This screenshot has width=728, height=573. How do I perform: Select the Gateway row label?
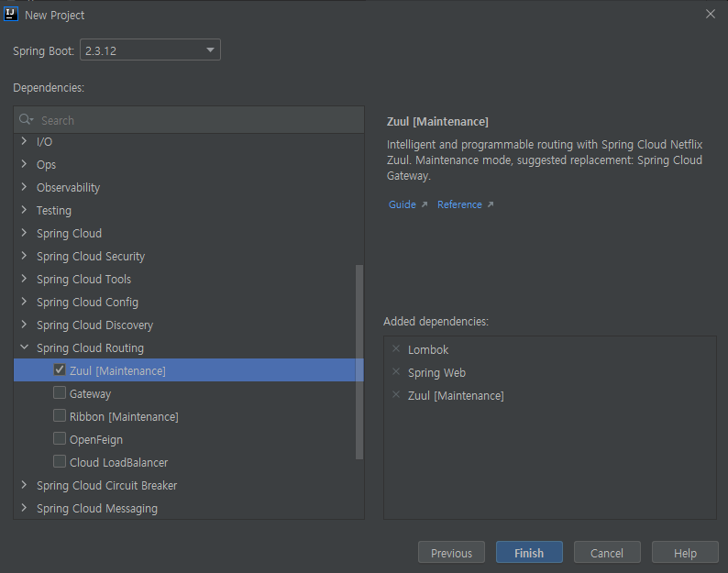[90, 393]
